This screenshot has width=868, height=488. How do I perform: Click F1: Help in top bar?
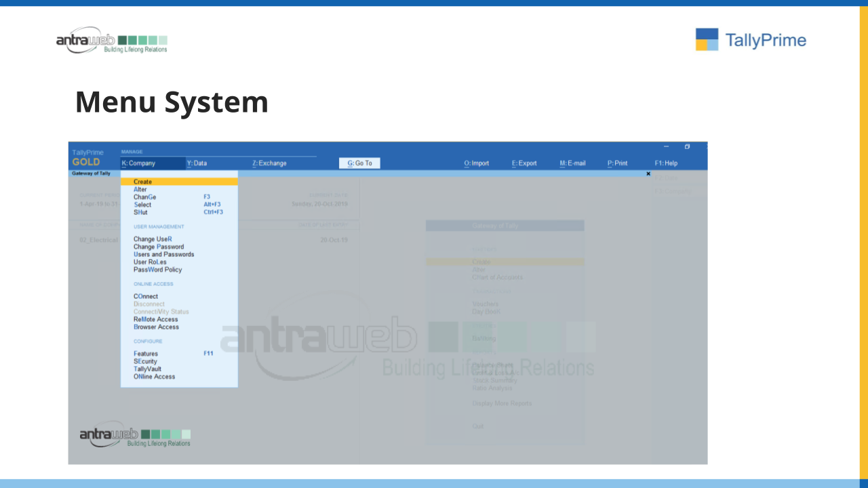666,163
